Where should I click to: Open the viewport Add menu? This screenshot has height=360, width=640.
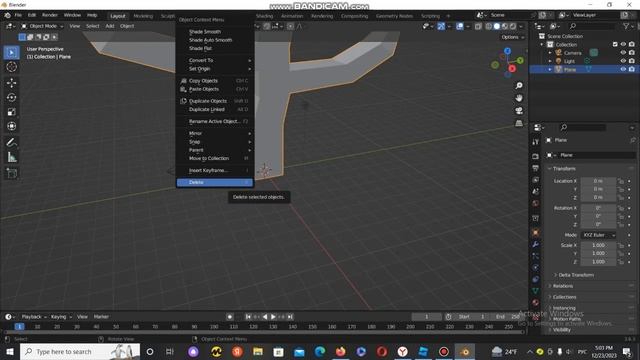110,26
